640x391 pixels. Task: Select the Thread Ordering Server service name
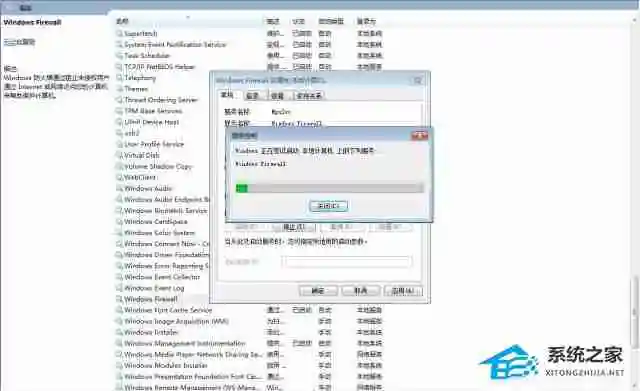[161, 100]
